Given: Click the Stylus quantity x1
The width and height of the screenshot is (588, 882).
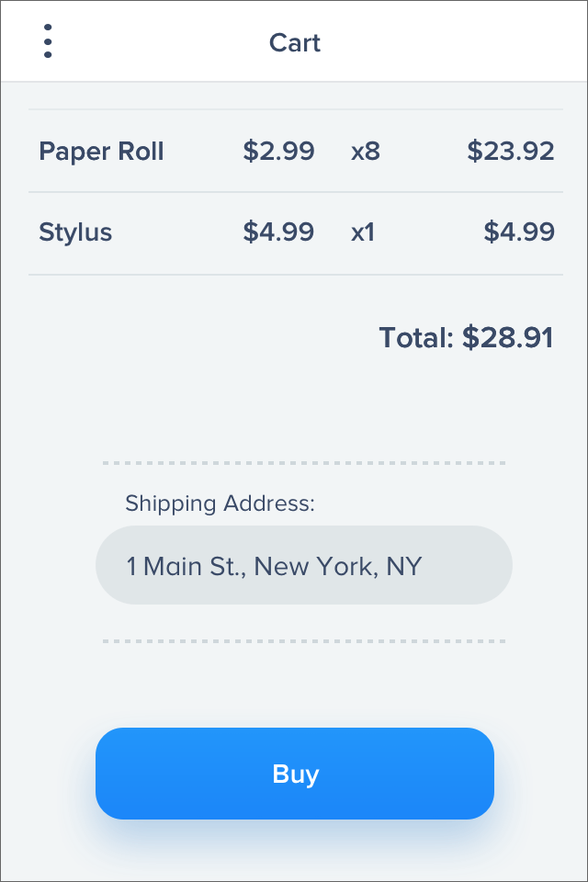Looking at the screenshot, I should pos(363,232).
